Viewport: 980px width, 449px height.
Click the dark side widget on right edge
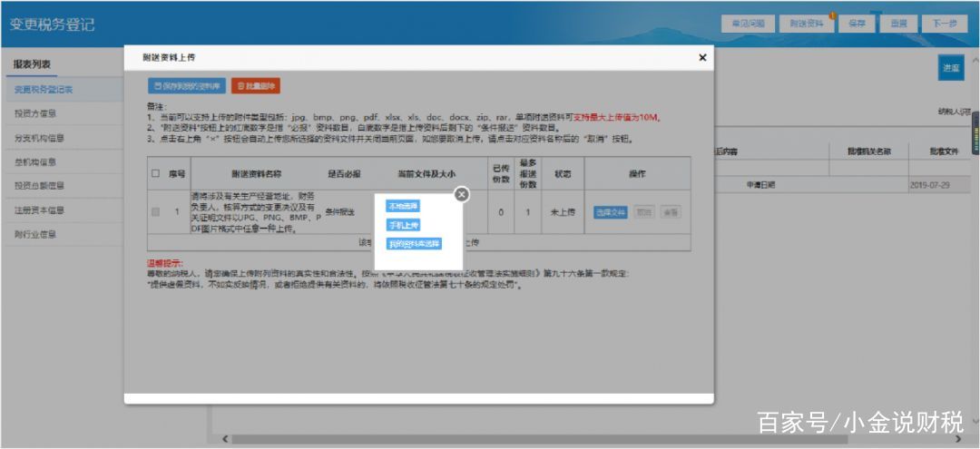975,133
